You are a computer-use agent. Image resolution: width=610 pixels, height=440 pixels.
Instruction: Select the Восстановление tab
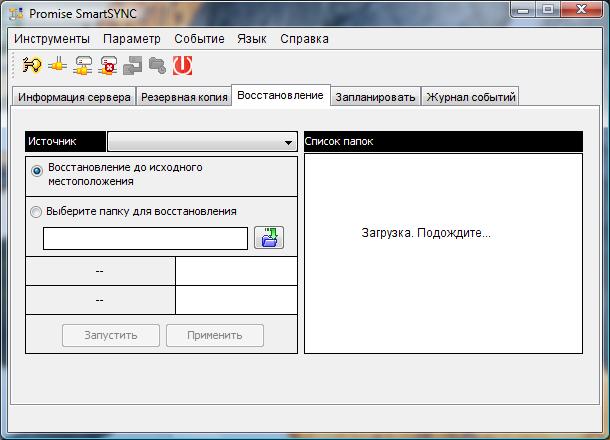(x=280, y=95)
